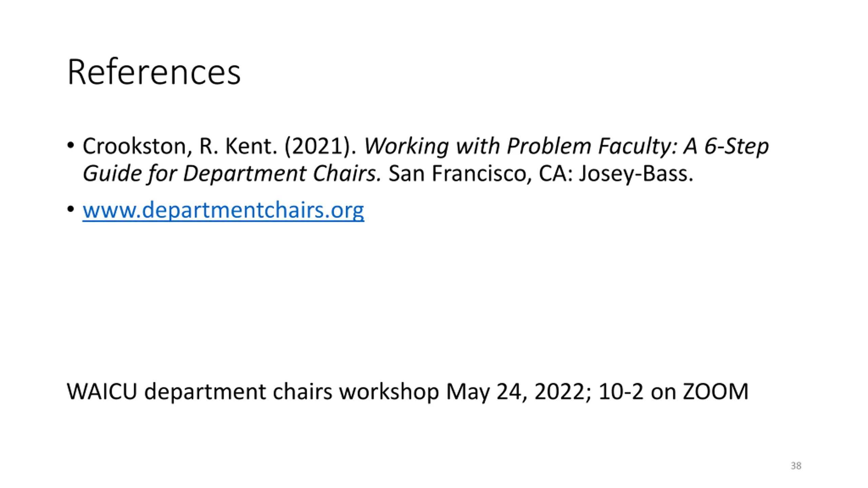Image resolution: width=868 pixels, height=488 pixels.
Task: Click the word Faculty: in the title
Action: (638, 147)
